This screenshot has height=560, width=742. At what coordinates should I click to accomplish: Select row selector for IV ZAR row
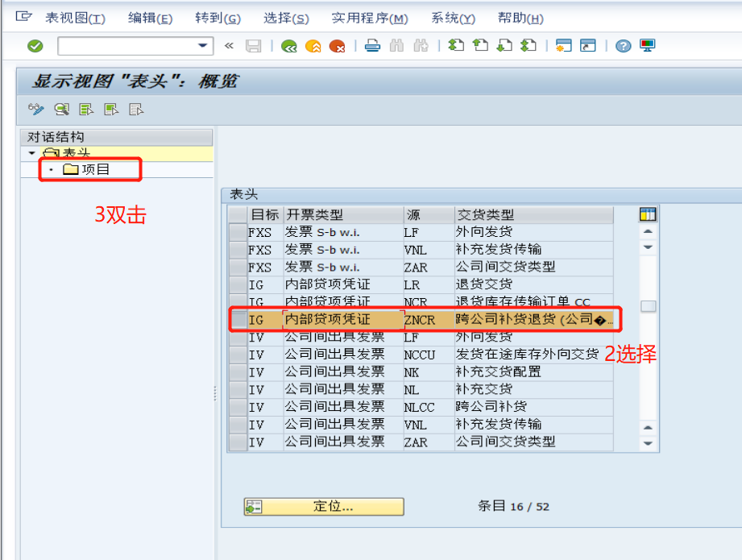point(238,442)
